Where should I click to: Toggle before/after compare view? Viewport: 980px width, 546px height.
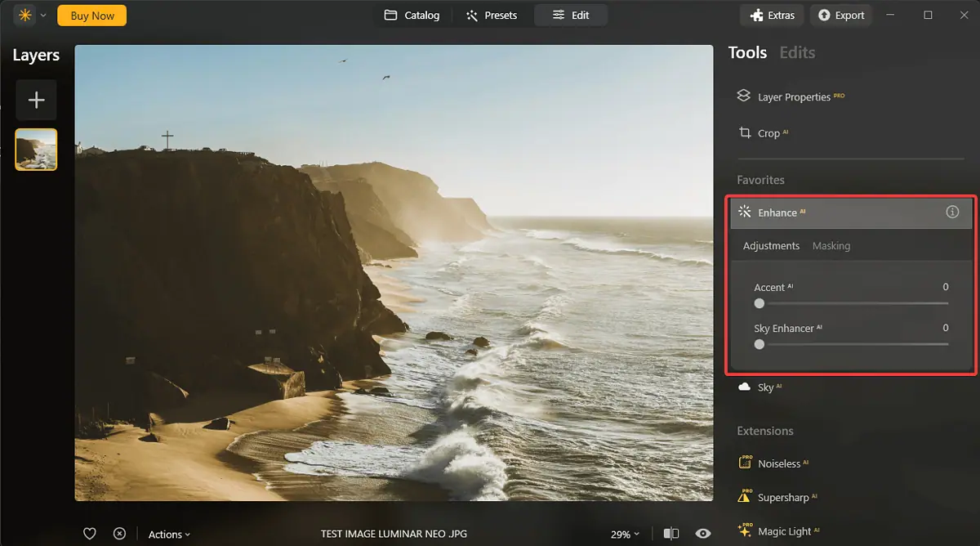tap(671, 534)
